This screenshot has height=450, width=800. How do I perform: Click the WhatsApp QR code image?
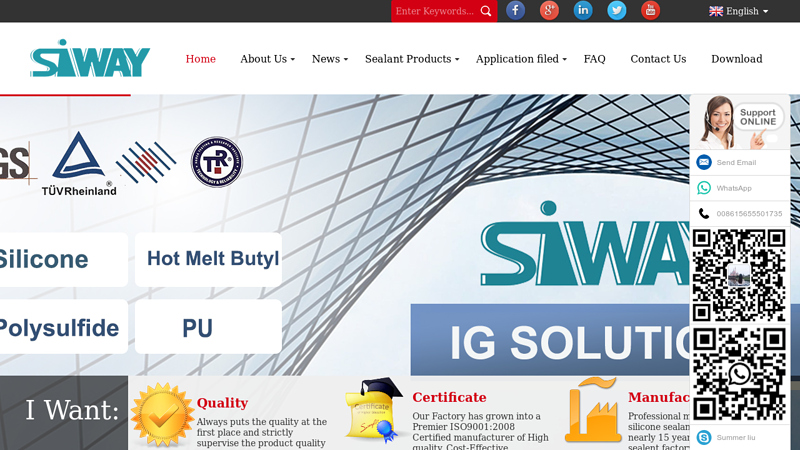tap(739, 375)
